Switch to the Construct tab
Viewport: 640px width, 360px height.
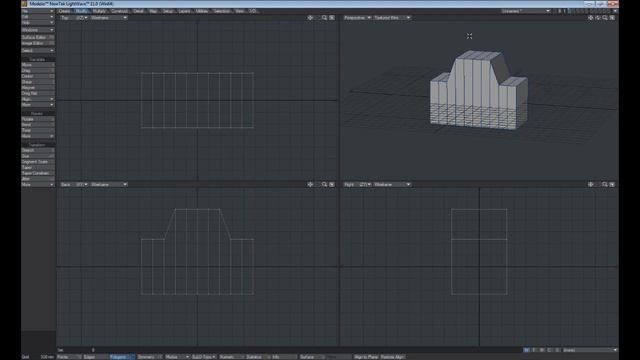[x=119, y=11]
